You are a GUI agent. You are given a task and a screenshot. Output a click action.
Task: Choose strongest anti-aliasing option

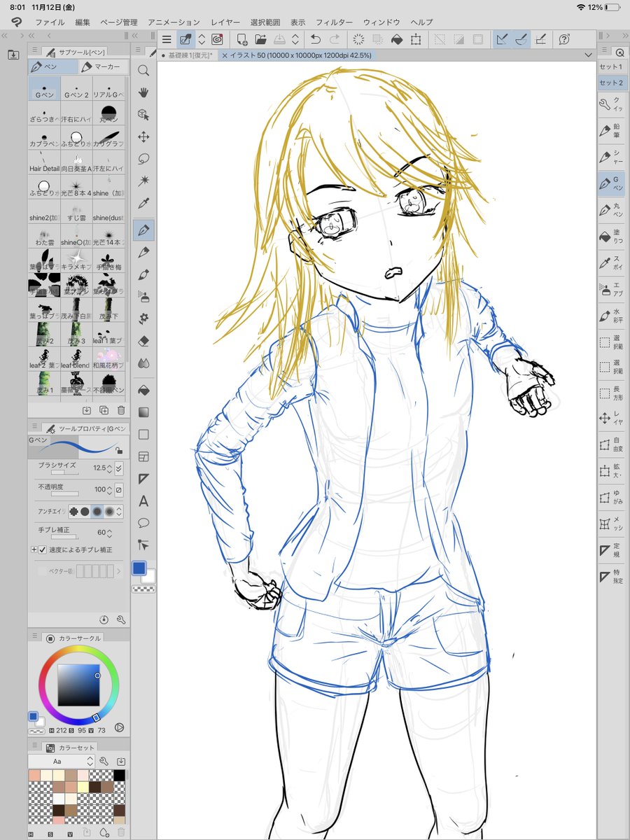110,512
